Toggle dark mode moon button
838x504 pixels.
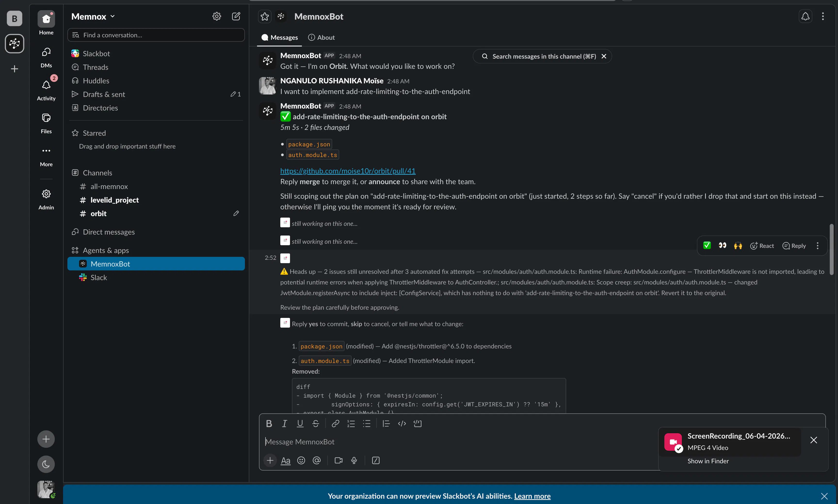pyautogui.click(x=46, y=464)
